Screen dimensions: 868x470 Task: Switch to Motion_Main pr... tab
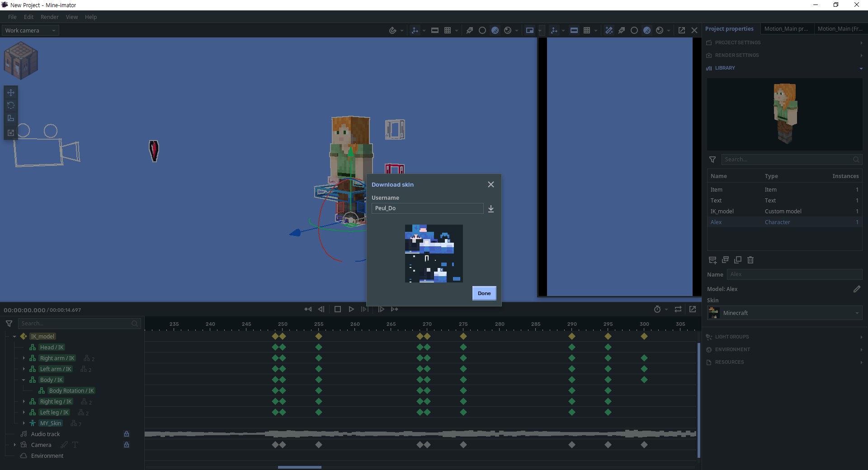(786, 28)
